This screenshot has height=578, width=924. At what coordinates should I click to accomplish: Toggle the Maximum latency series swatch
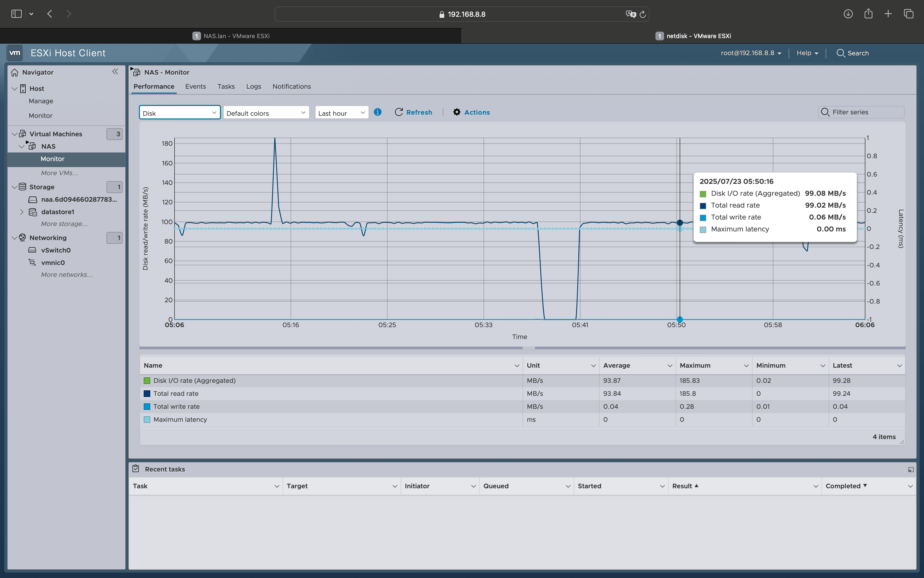(147, 420)
